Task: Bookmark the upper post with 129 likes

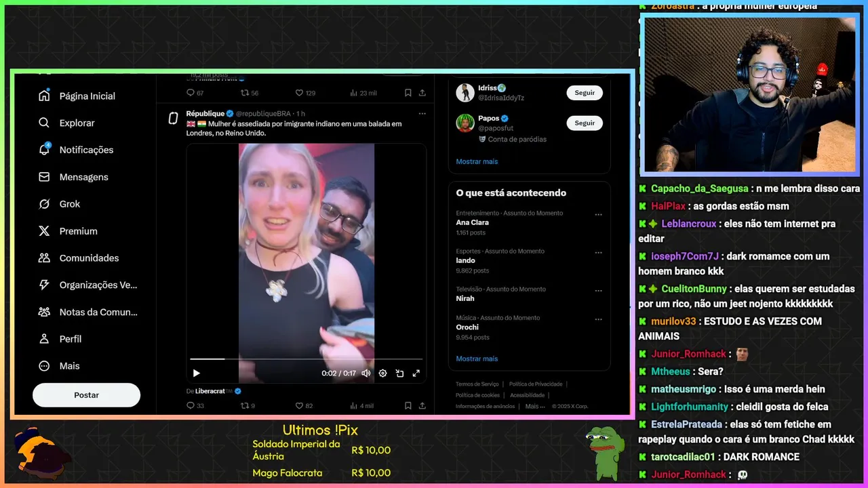Action: (x=408, y=93)
